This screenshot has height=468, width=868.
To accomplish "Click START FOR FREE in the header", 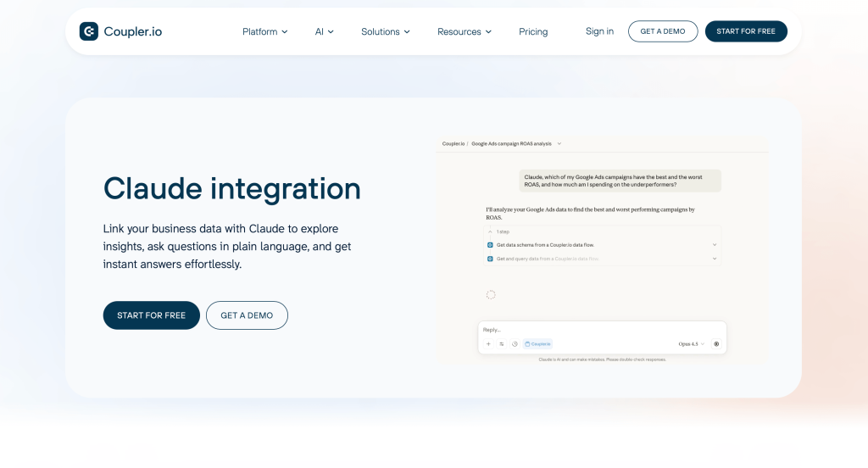I will (x=746, y=31).
